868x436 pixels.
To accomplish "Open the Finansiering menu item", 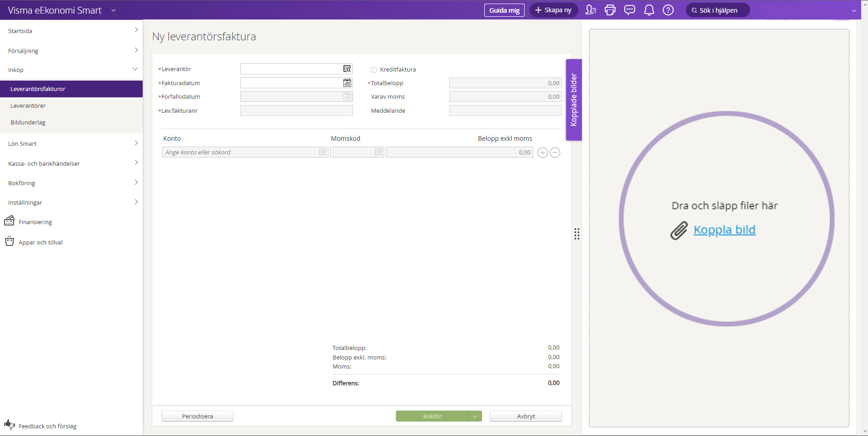I will (35, 222).
